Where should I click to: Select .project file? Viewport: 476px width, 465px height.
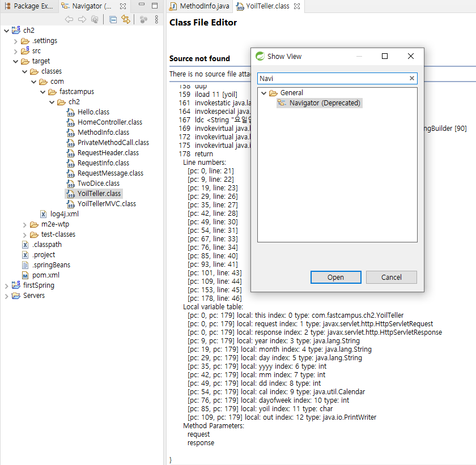point(44,255)
